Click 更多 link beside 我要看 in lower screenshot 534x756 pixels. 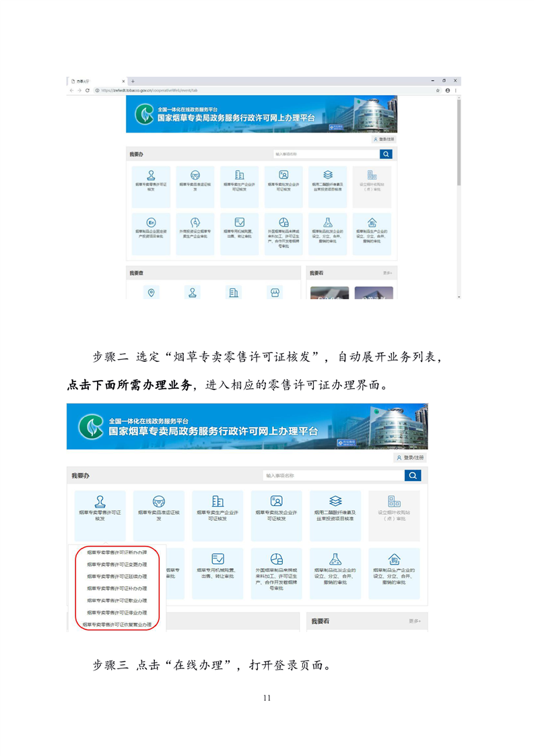point(414,621)
